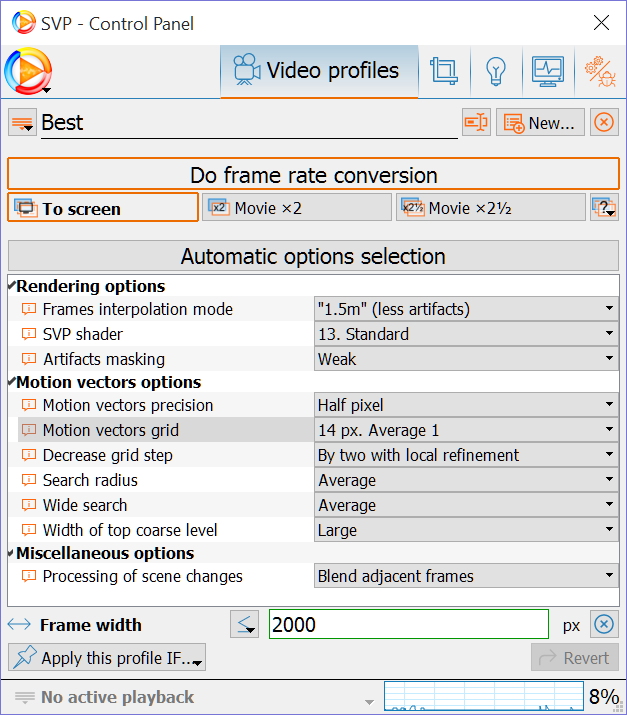
Task: Open Frames interpolation mode dropdown
Action: pos(466,309)
